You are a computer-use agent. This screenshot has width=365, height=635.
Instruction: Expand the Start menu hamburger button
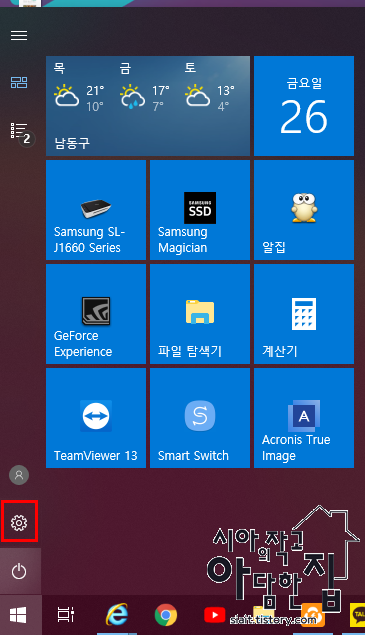[x=19, y=35]
